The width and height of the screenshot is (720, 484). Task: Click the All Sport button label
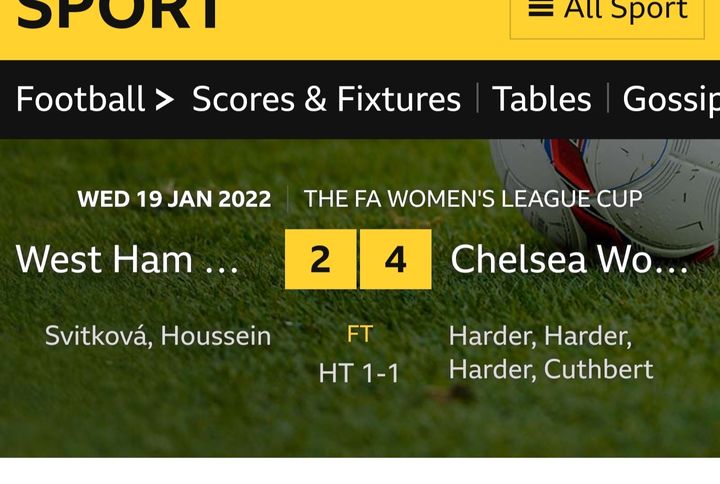point(626,10)
